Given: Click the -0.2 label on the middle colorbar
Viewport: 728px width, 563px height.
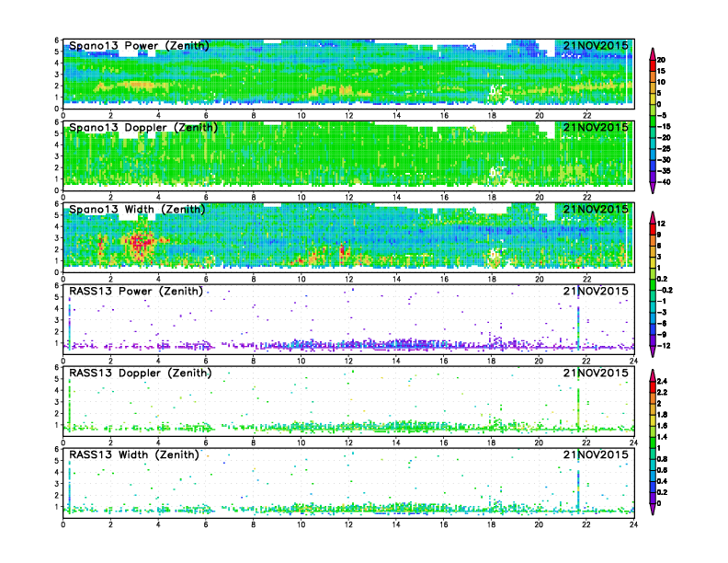Looking at the screenshot, I should pyautogui.click(x=665, y=290).
